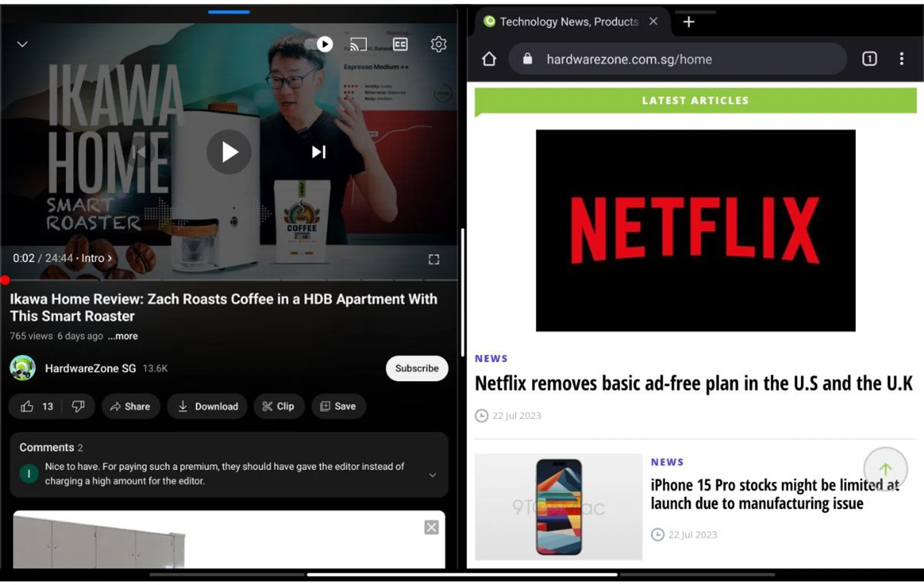The width and height of the screenshot is (924, 585).
Task: Subscribe to HardwareZone SG
Action: pyautogui.click(x=417, y=368)
